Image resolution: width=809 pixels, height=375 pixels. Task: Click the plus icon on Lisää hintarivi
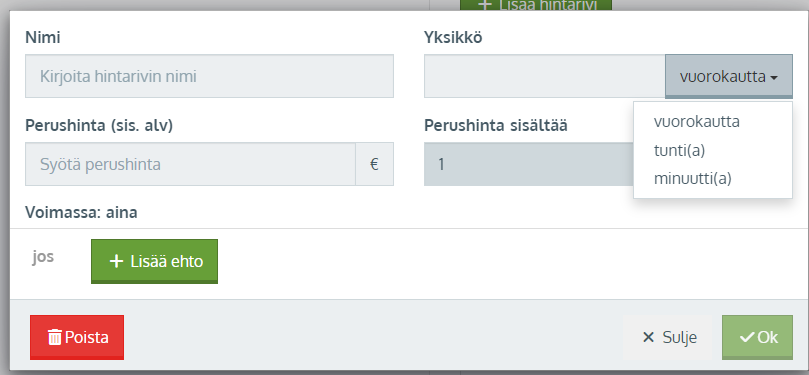[x=484, y=5]
